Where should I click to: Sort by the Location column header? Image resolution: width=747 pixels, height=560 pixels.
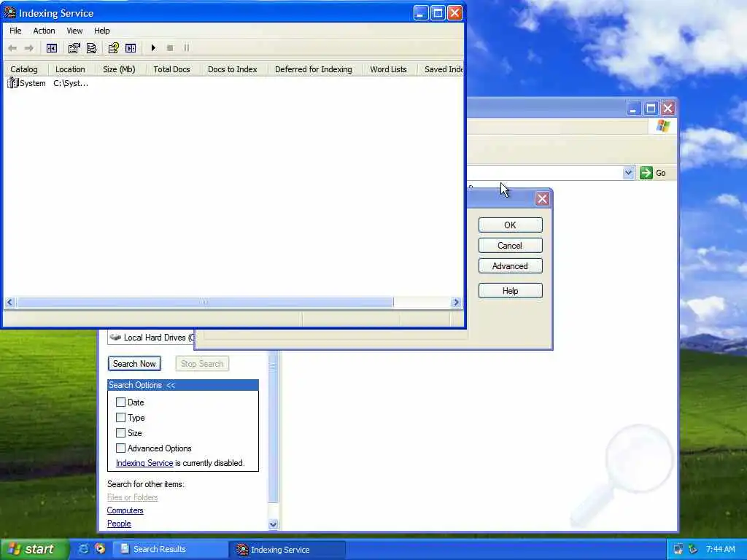[x=71, y=69]
